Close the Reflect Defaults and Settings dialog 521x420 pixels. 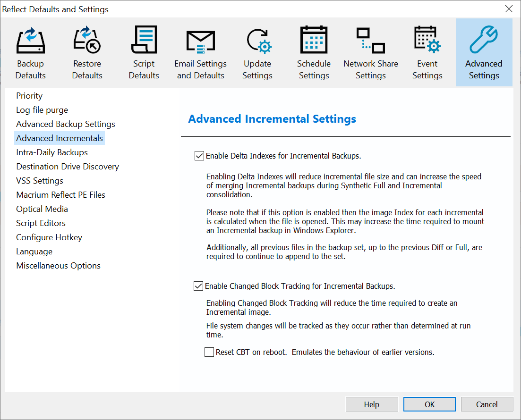(509, 9)
